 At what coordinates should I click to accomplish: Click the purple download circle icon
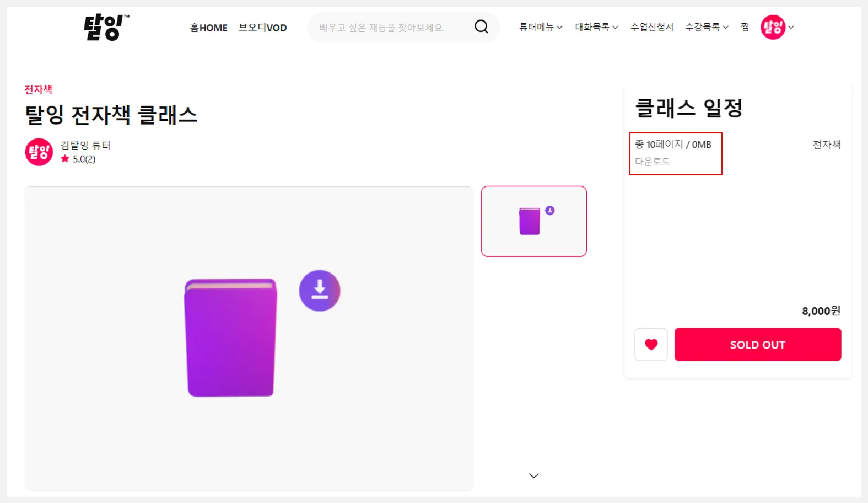point(320,291)
